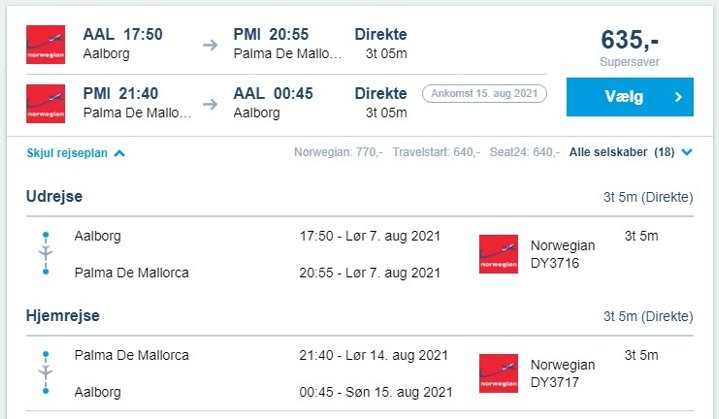719x419 pixels.
Task: Expand the Alle selskaber (18) list
Action: coord(621,153)
